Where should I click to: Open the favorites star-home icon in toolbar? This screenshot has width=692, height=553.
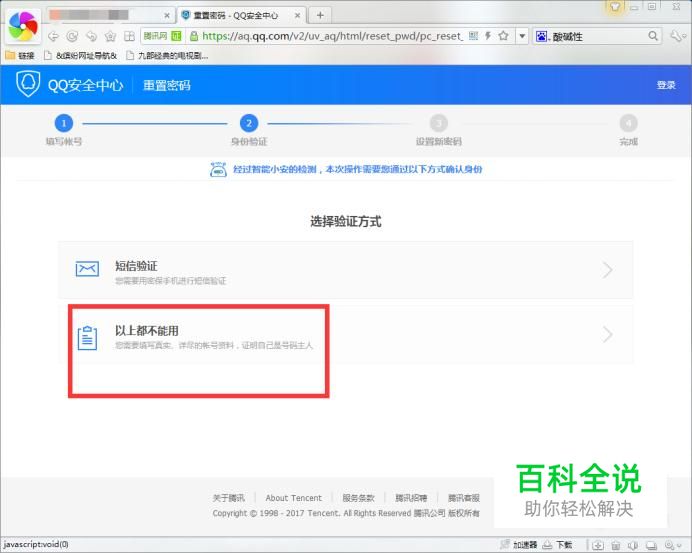110,36
